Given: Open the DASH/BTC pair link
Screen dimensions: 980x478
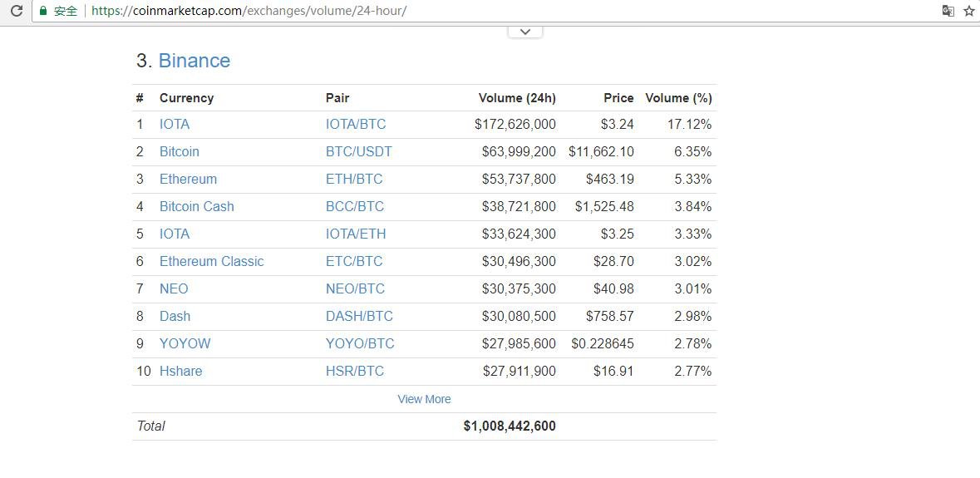Looking at the screenshot, I should [359, 316].
